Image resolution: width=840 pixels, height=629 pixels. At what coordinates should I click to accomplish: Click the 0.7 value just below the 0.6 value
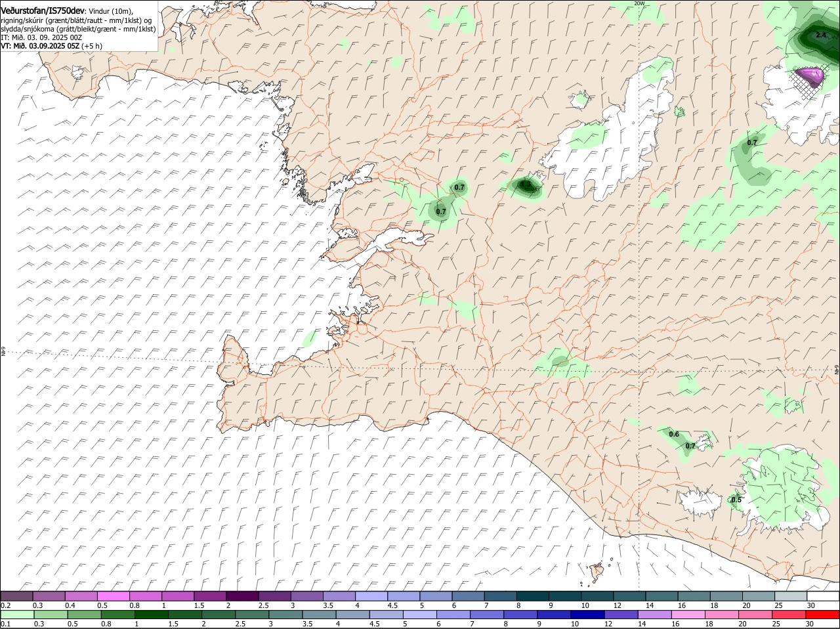(690, 446)
